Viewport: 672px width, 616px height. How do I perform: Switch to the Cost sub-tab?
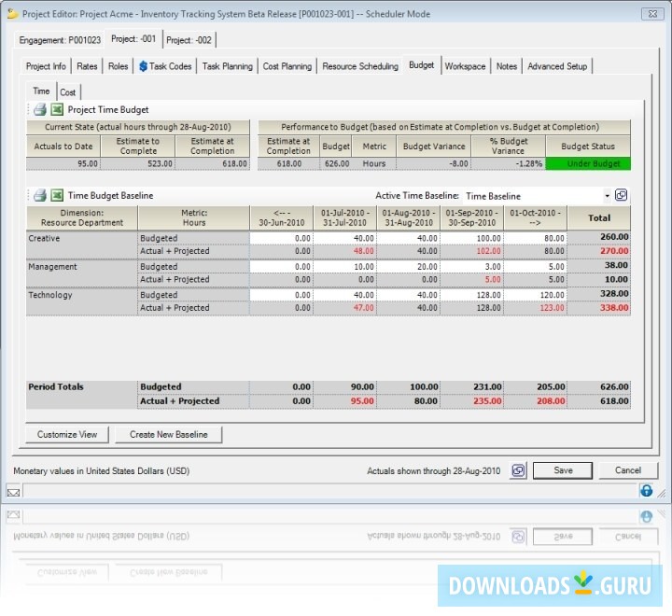coord(68,92)
